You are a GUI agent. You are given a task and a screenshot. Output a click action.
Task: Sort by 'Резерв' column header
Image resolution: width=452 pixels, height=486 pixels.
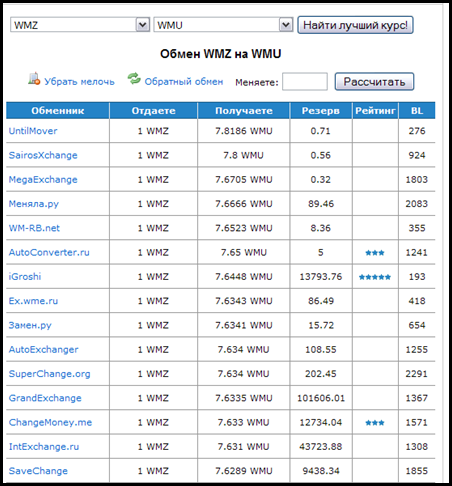pos(321,111)
